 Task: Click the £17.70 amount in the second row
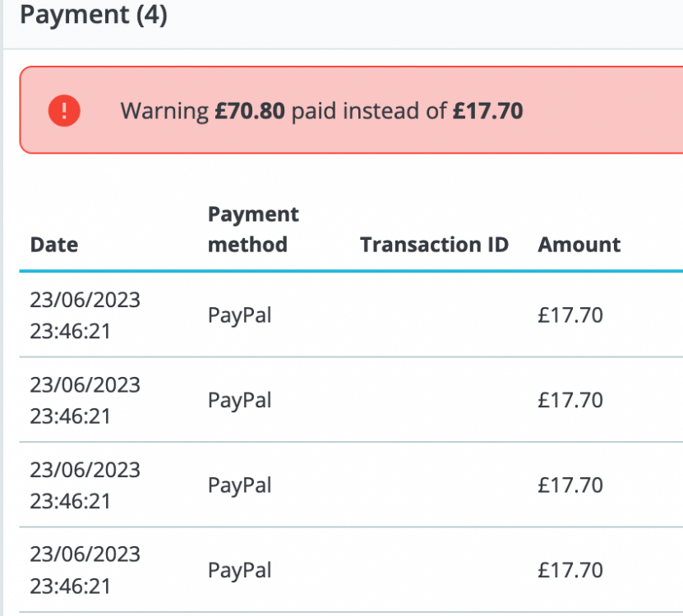570,400
